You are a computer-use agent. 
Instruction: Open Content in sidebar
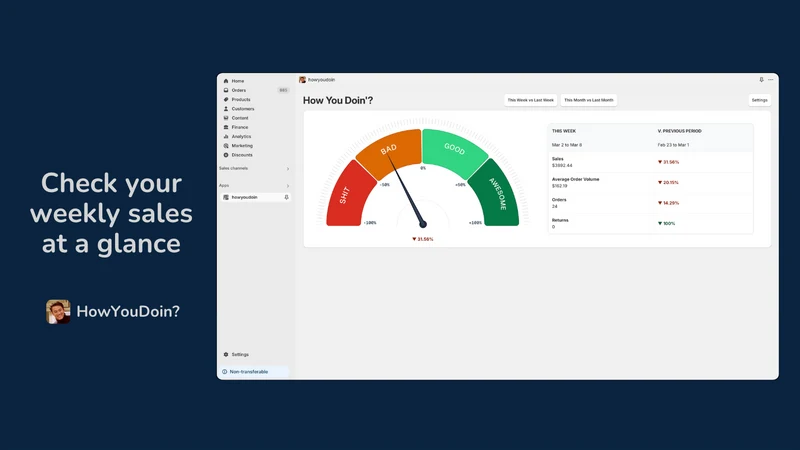tap(240, 118)
